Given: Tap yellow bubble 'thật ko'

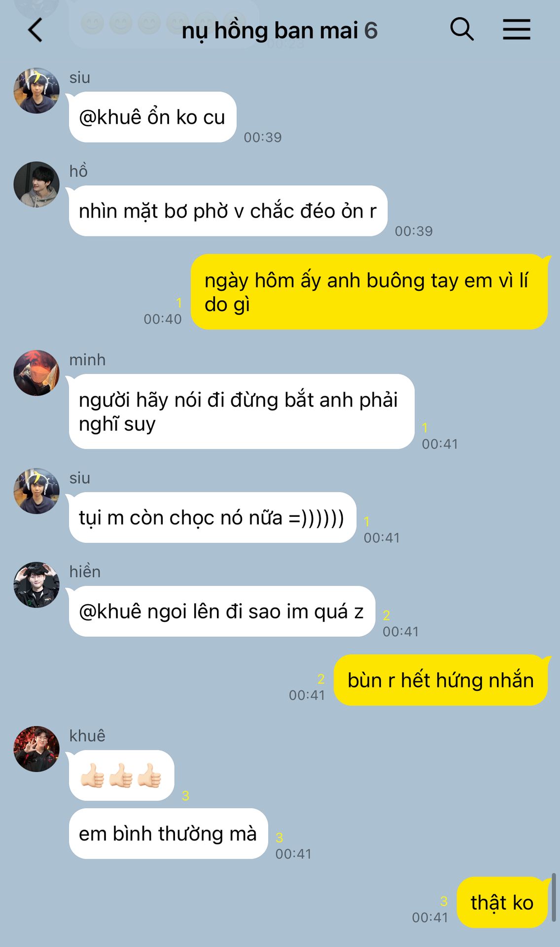Looking at the screenshot, I should 502,903.
